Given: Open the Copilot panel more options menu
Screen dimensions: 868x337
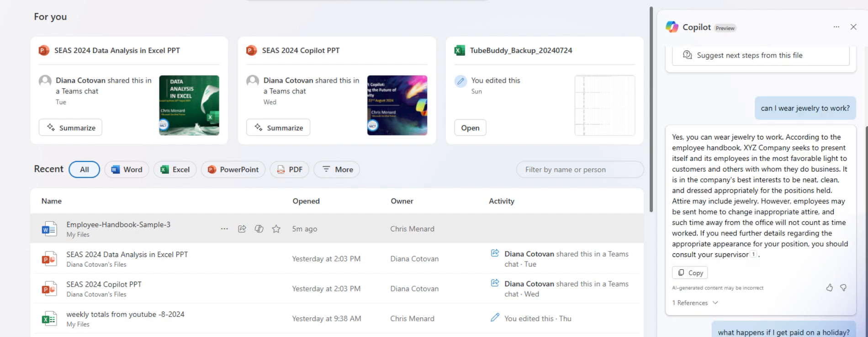Looking at the screenshot, I should coord(836,27).
